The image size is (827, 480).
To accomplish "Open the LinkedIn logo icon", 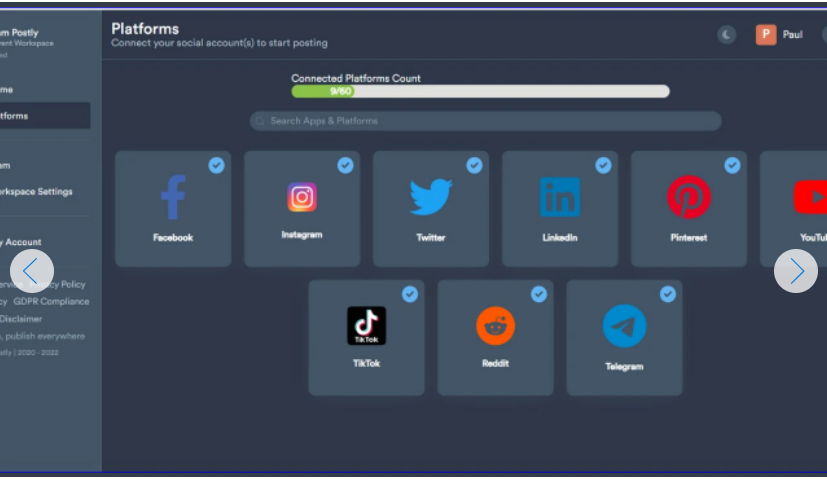I will [560, 197].
